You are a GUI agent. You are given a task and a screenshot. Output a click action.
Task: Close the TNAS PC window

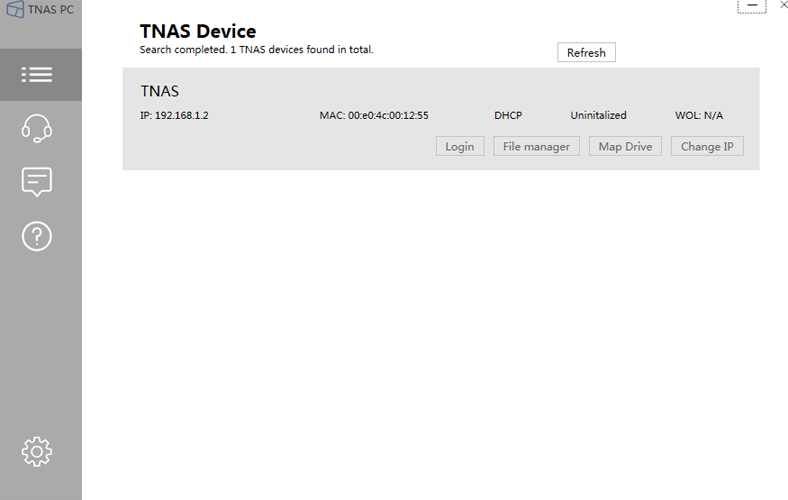click(x=783, y=5)
